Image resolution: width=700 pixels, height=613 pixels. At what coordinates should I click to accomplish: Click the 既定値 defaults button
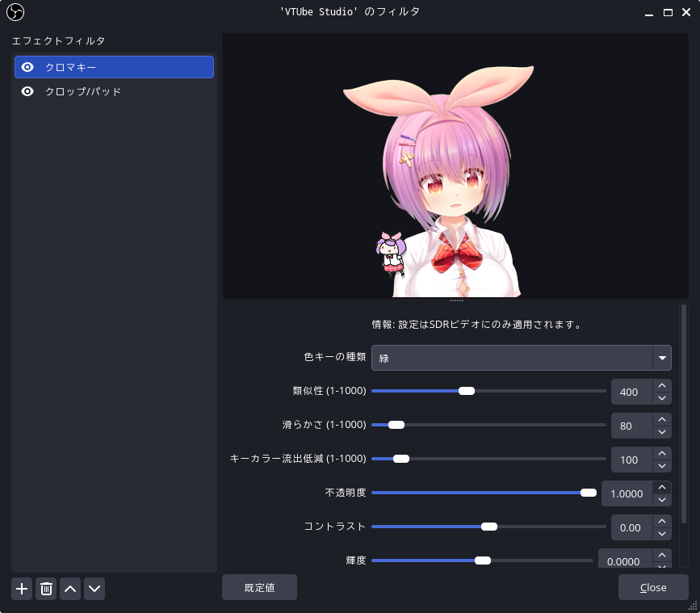pyautogui.click(x=259, y=587)
